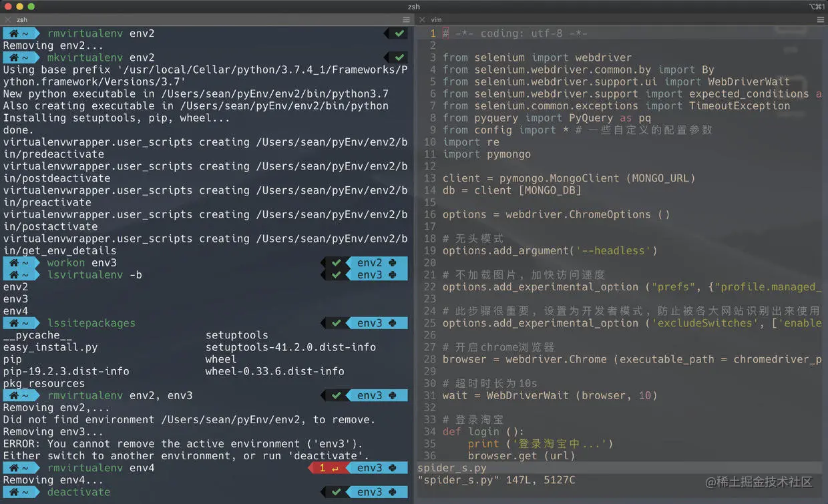This screenshot has height=504, width=828.
Task: Click the ⌥⌘1 window shortcut indicator
Action: [x=817, y=7]
